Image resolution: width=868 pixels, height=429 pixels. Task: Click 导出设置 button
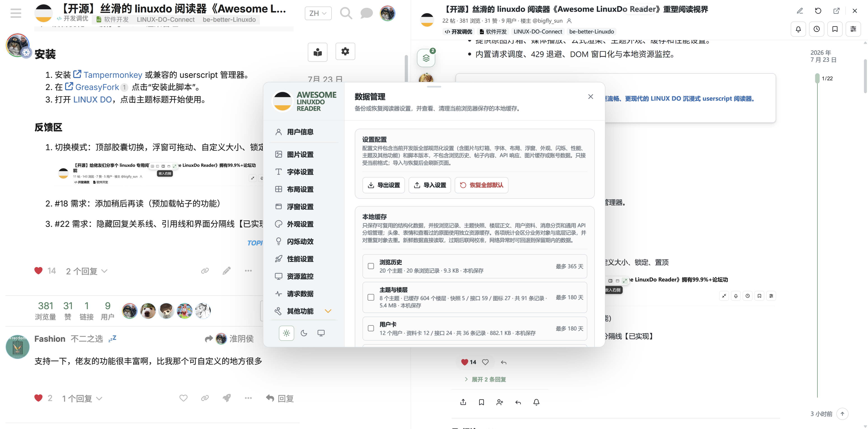tap(383, 185)
